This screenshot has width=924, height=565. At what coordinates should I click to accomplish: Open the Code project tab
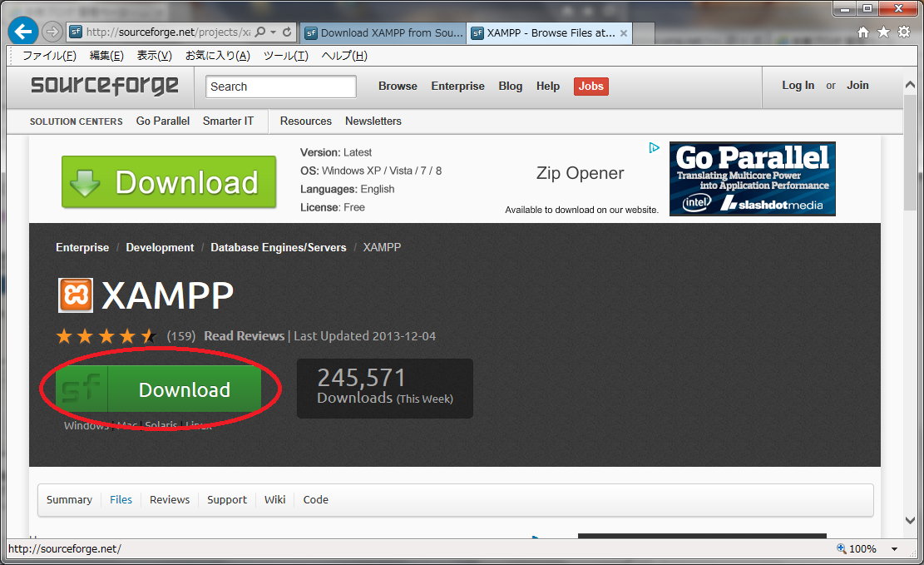(315, 499)
